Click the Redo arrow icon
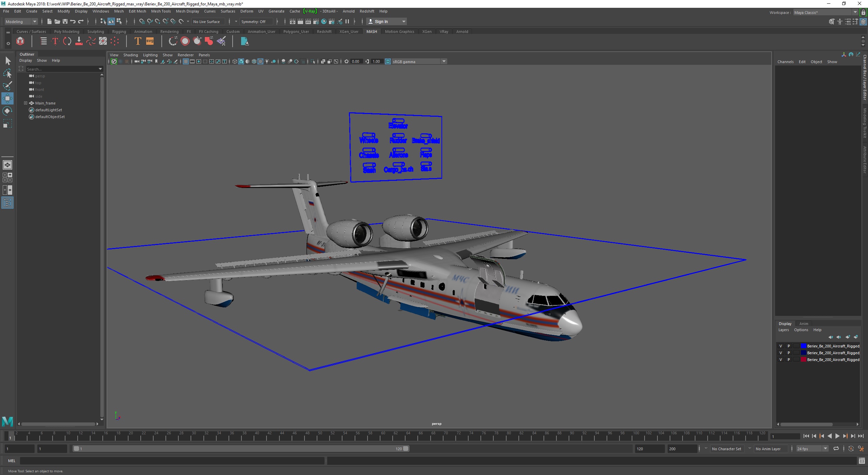 click(81, 21)
